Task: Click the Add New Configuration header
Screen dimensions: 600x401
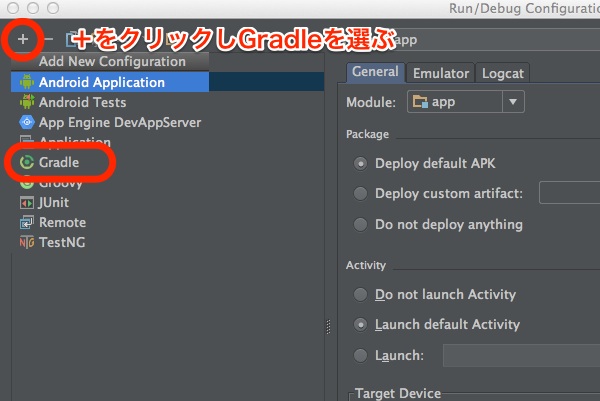Action: click(x=112, y=61)
